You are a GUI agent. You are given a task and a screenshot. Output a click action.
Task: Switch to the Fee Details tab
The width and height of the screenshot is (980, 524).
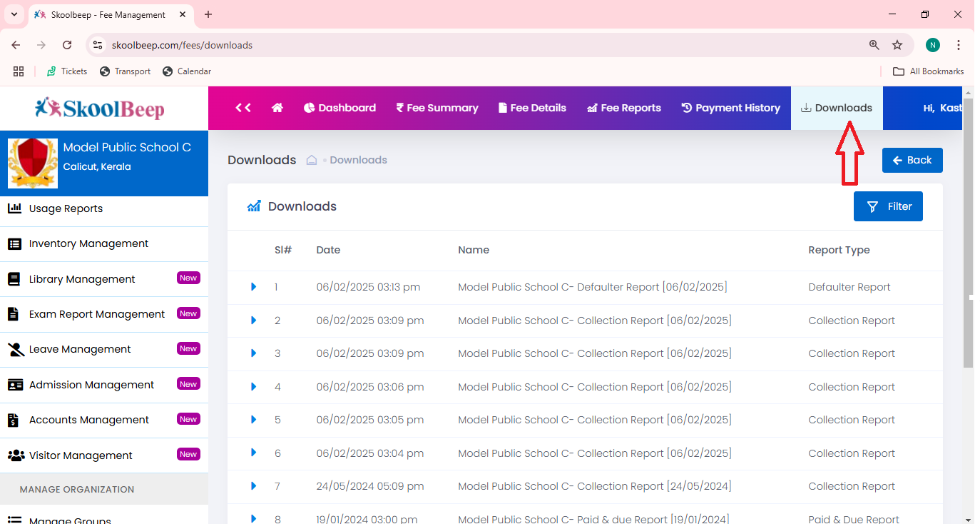coord(532,108)
